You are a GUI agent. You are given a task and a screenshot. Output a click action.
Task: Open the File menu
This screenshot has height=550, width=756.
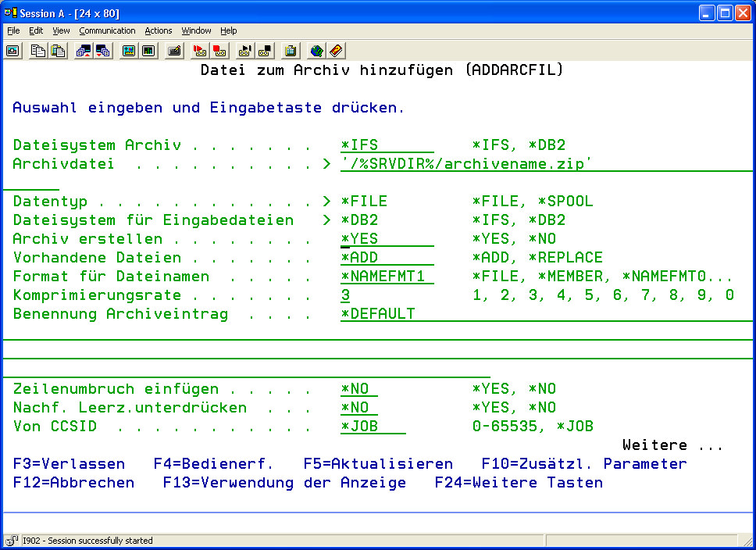[x=13, y=30]
